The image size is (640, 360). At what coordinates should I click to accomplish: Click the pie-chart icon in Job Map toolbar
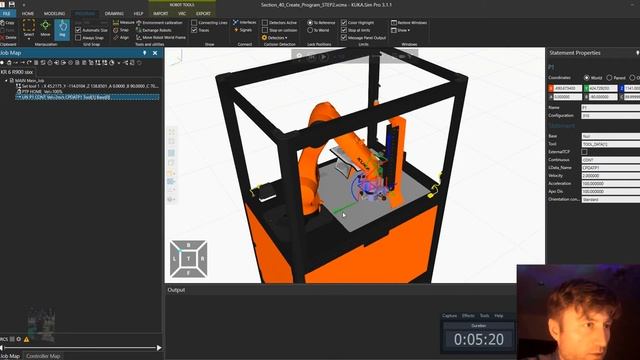(112, 63)
